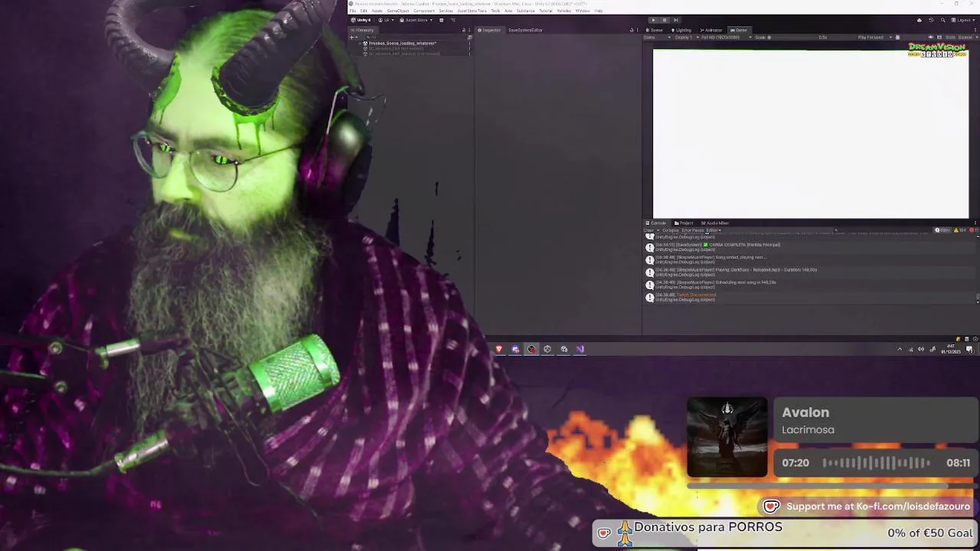Switch to the Audio Mixer tab
The width and height of the screenshot is (980, 551).
[x=716, y=223]
